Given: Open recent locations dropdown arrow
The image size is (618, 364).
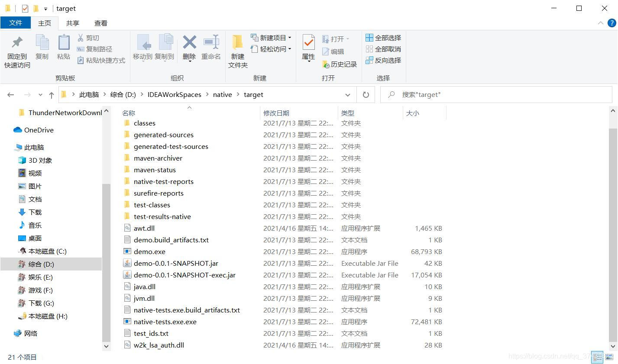Looking at the screenshot, I should 40,95.
